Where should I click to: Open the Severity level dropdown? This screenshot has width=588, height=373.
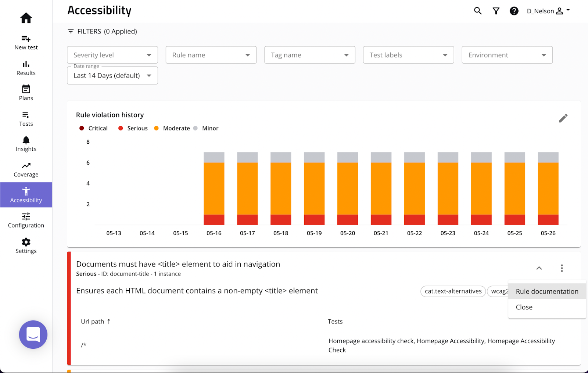(112, 55)
